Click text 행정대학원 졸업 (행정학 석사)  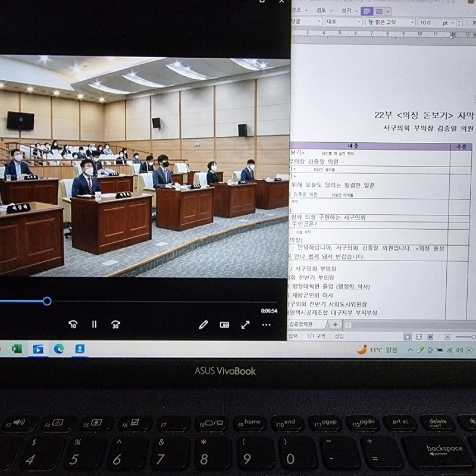[331, 286]
